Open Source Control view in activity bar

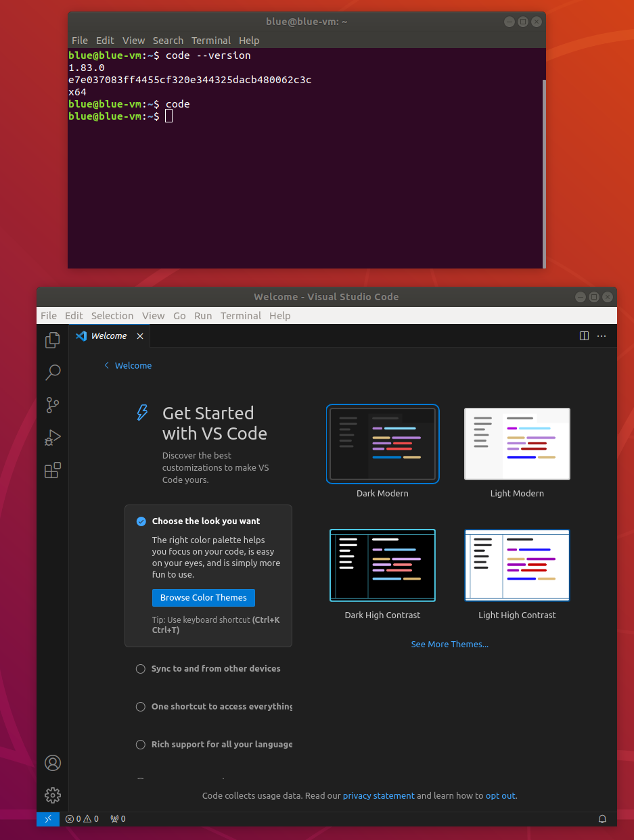click(52, 405)
